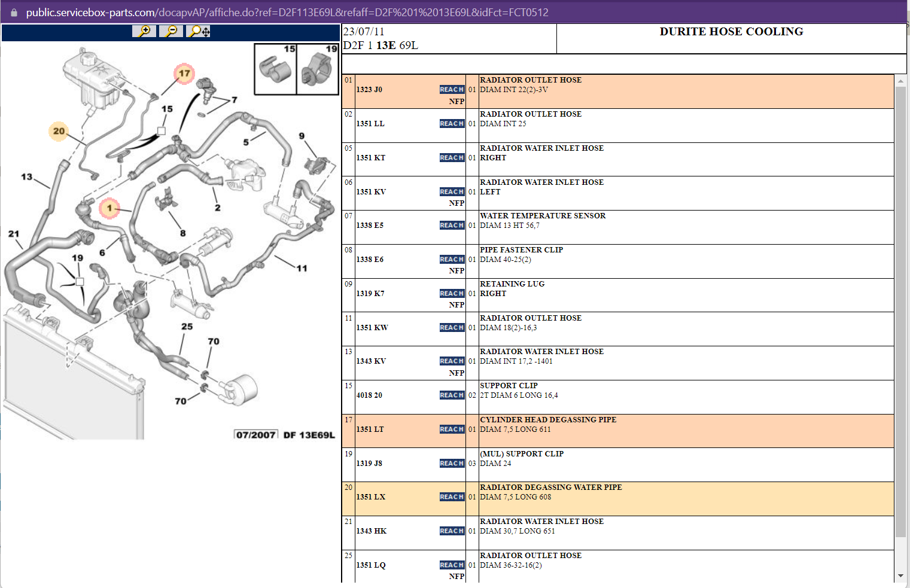Screen dimensions: 910x588
Task: Open REACH badge for part 4018 20
Action: tap(452, 395)
